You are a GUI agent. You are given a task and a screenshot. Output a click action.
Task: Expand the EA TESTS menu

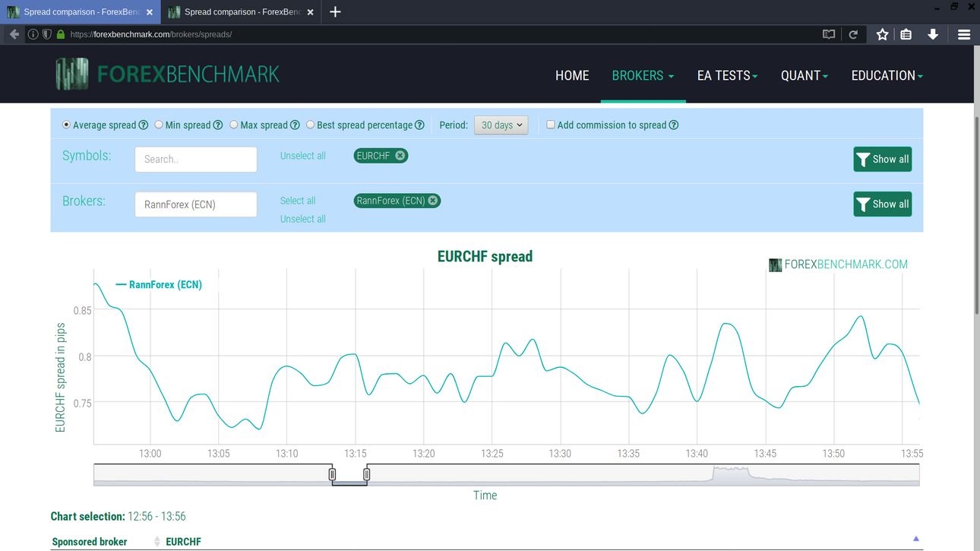pos(727,75)
